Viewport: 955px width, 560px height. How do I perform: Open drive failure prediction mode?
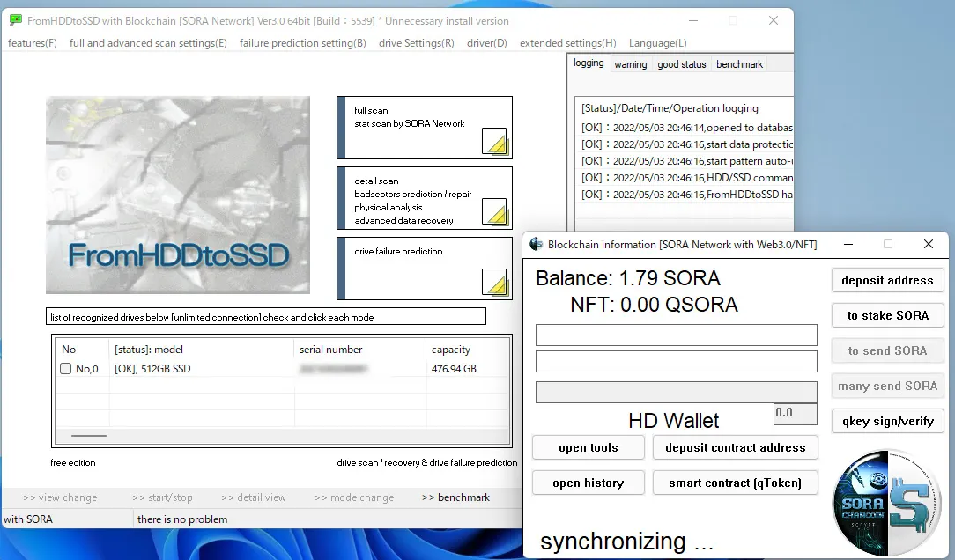(x=424, y=267)
